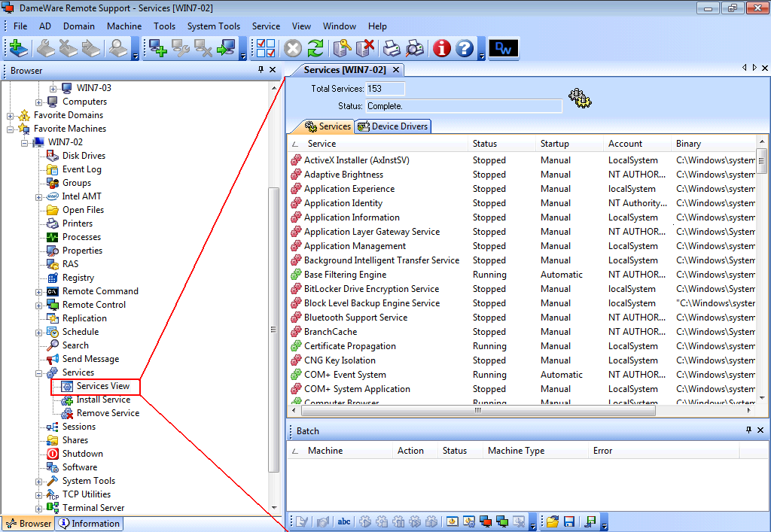Viewport: 771px width, 532px height.
Task: Expand the Terminal Server node
Action: pyautogui.click(x=38, y=509)
